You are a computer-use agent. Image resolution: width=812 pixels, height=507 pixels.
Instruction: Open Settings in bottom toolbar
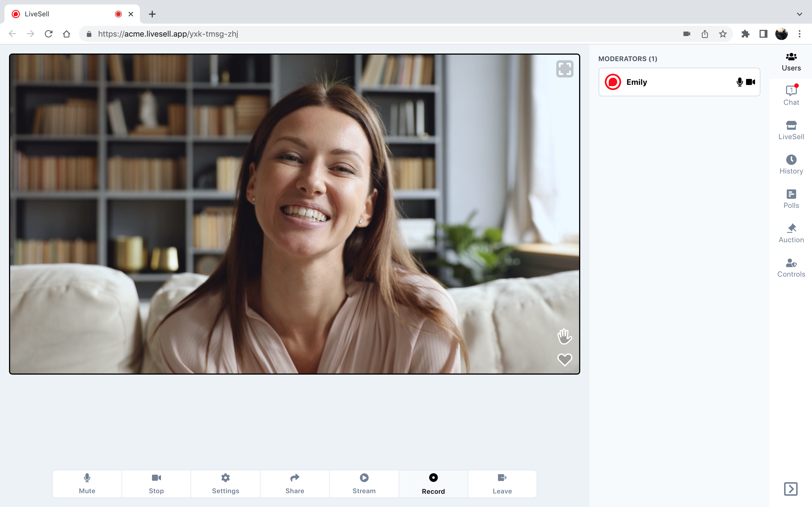pyautogui.click(x=226, y=483)
